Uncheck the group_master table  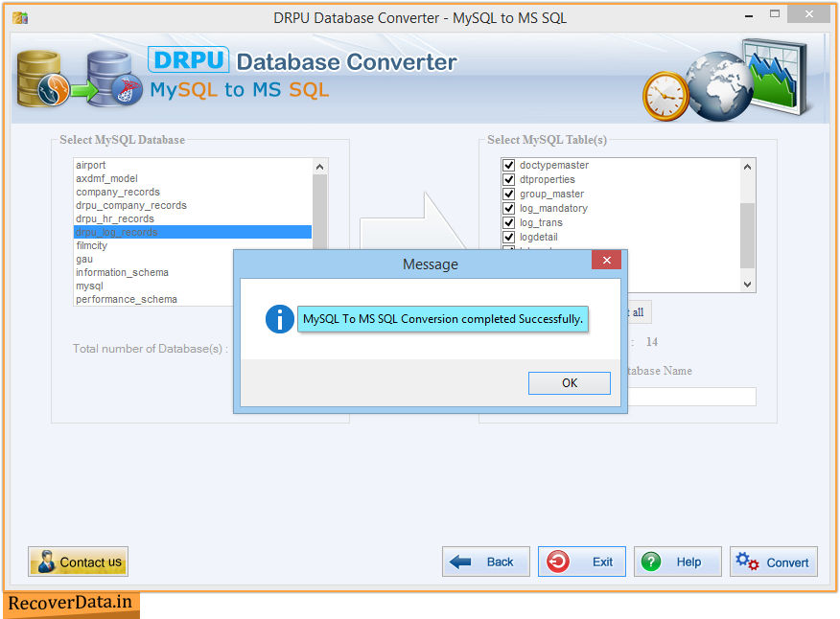point(509,194)
